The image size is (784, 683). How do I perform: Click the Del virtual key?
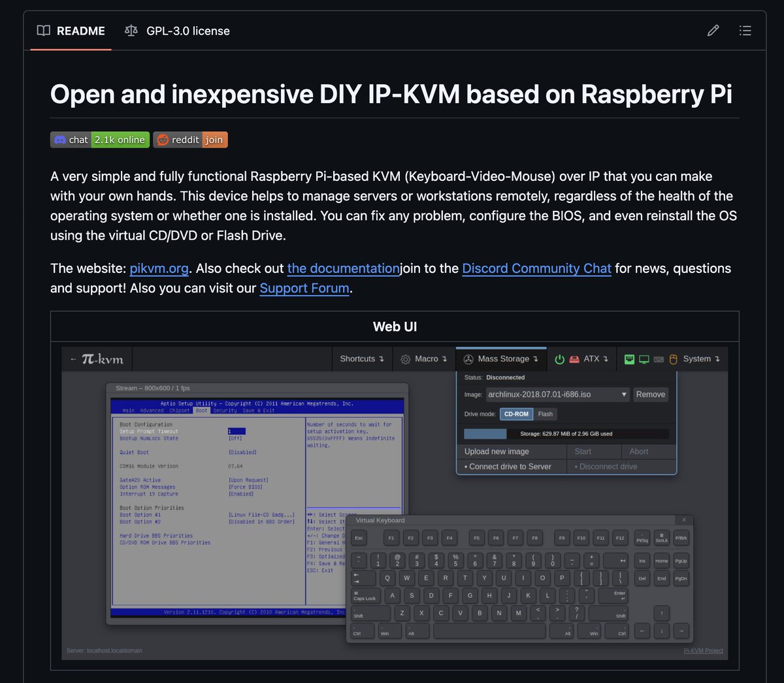pos(643,577)
